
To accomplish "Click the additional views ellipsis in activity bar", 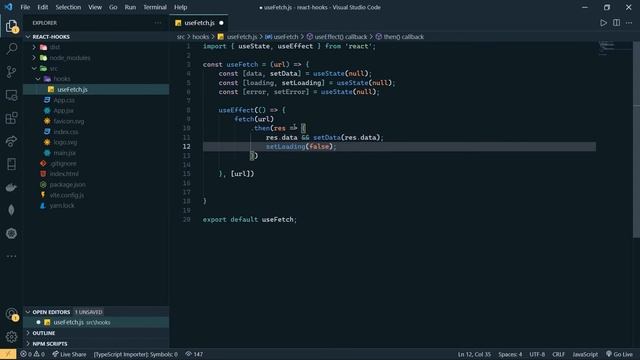I will coord(11,256).
